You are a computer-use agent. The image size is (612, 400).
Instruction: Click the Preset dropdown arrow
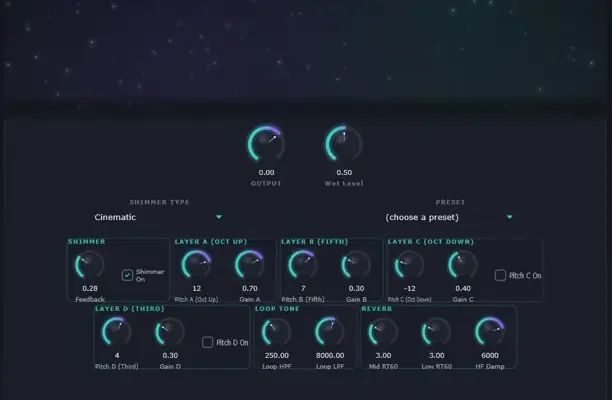click(510, 217)
